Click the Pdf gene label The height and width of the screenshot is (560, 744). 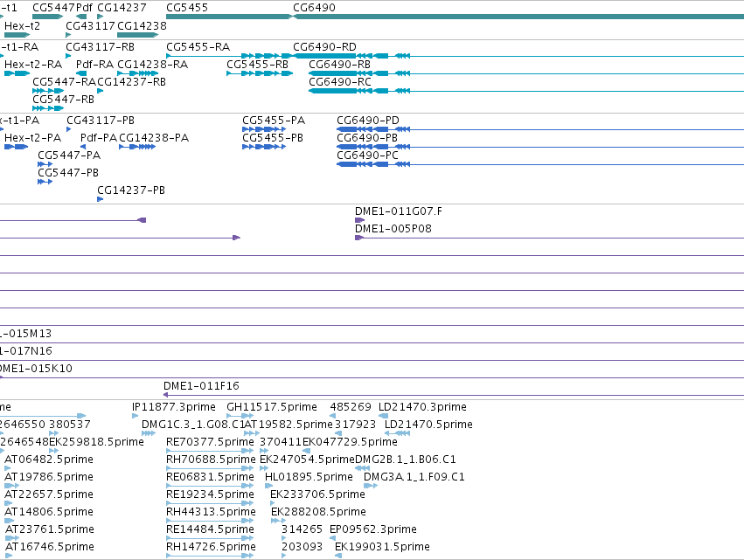[85, 8]
